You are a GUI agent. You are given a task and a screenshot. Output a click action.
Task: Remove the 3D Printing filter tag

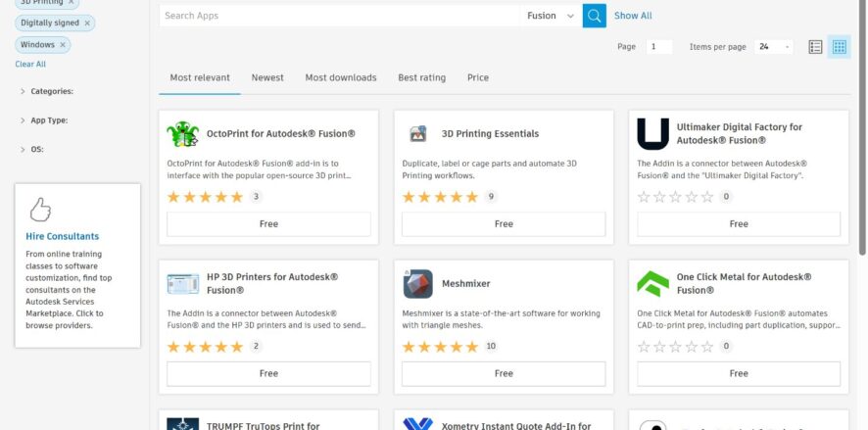[x=71, y=2]
